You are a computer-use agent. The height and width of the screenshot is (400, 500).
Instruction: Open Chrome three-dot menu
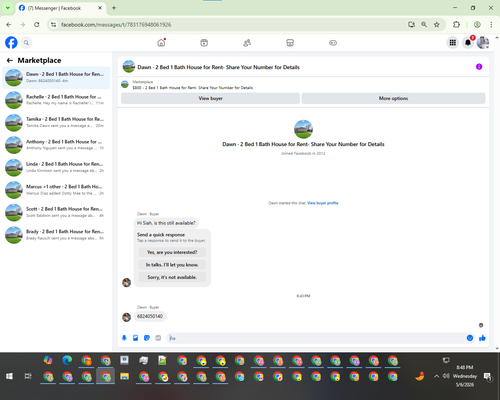point(491,25)
